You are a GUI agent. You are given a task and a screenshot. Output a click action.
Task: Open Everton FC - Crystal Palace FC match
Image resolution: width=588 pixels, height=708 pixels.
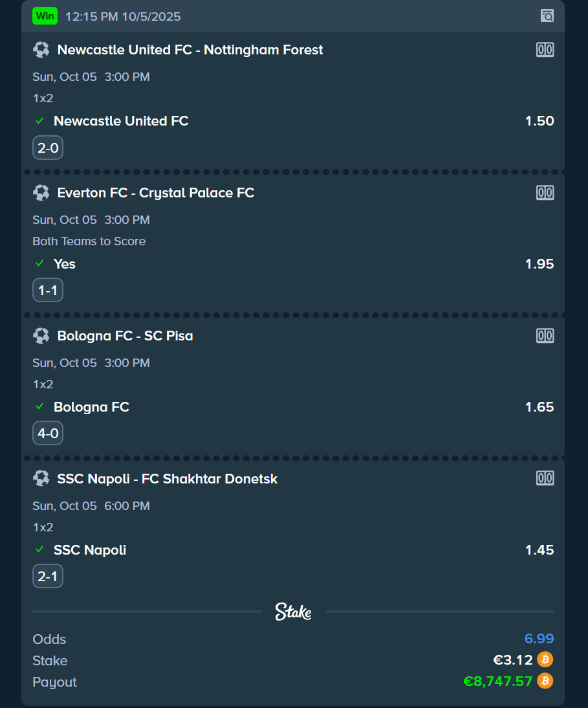pos(156,193)
